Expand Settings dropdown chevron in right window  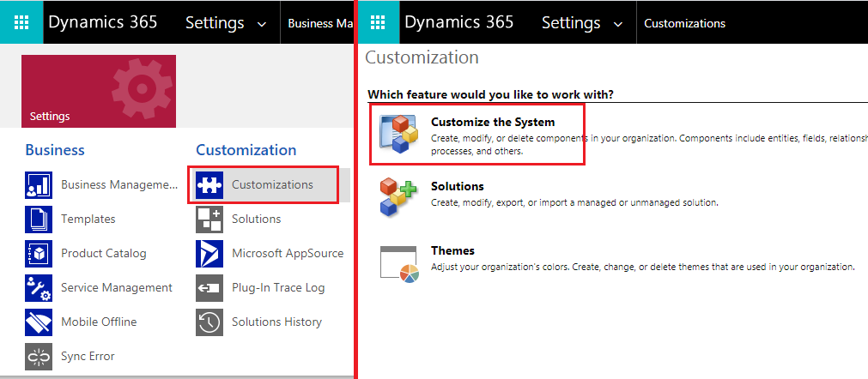(x=618, y=25)
